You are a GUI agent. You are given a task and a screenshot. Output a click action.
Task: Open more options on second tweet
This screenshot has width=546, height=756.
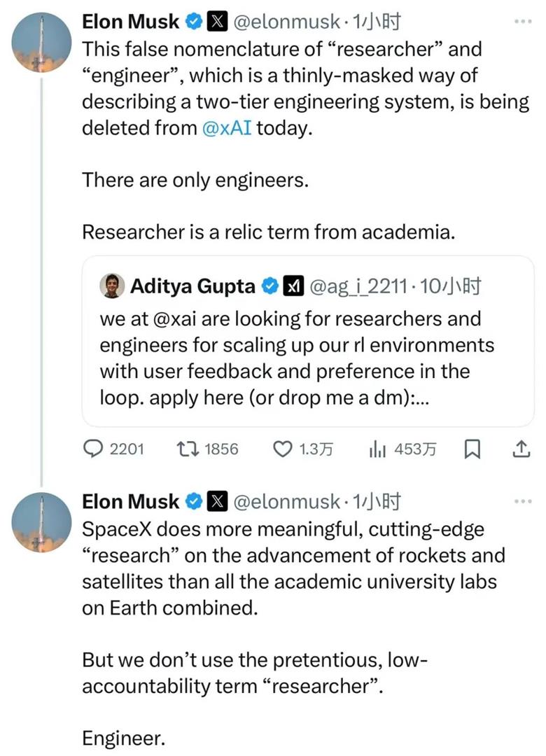pyautogui.click(x=523, y=501)
